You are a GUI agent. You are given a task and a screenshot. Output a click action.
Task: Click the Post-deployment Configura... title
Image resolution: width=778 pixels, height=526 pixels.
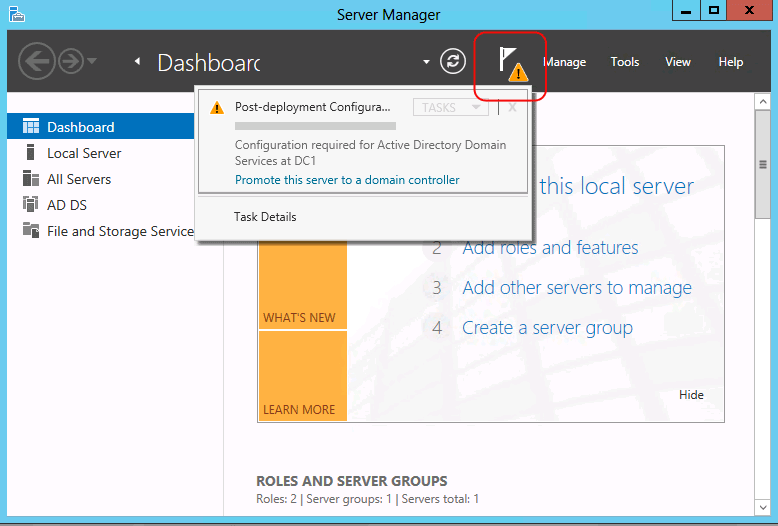313,107
